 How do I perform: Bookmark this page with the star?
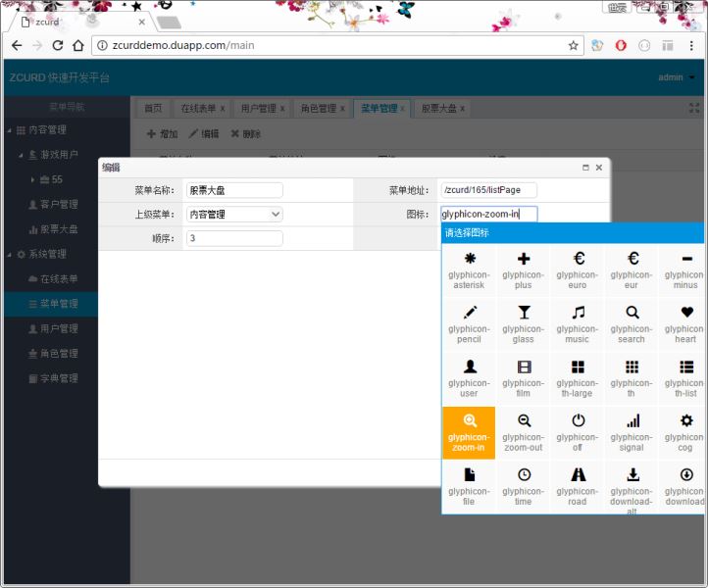[x=574, y=46]
